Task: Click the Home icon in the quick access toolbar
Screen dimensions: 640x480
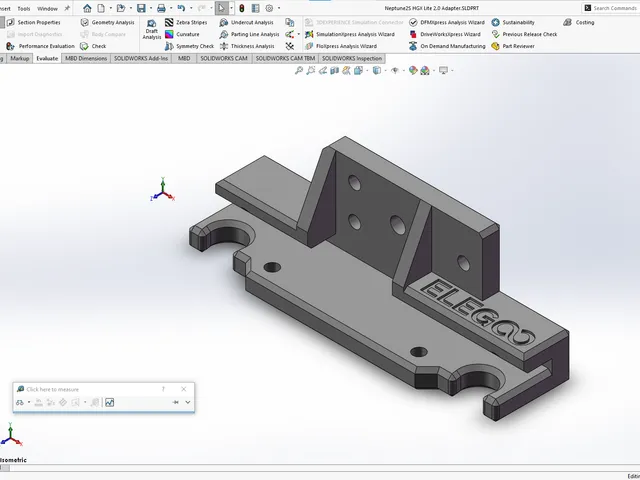Action: pyautogui.click(x=87, y=8)
